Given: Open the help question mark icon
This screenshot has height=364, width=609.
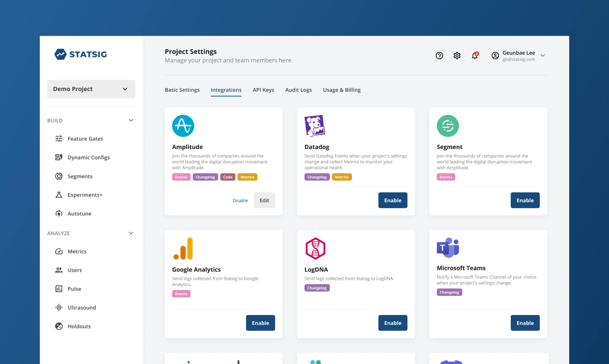Looking at the screenshot, I should 439,56.
